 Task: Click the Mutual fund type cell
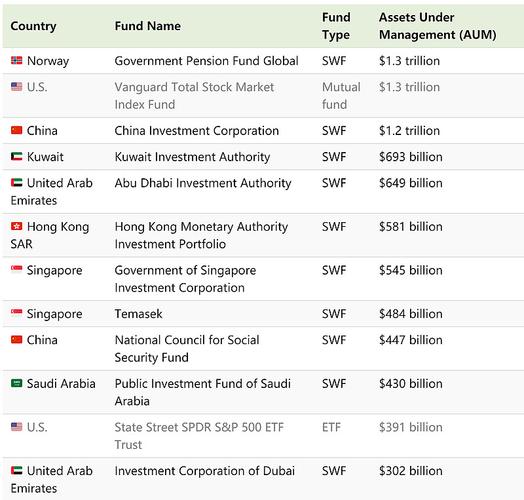click(x=341, y=96)
